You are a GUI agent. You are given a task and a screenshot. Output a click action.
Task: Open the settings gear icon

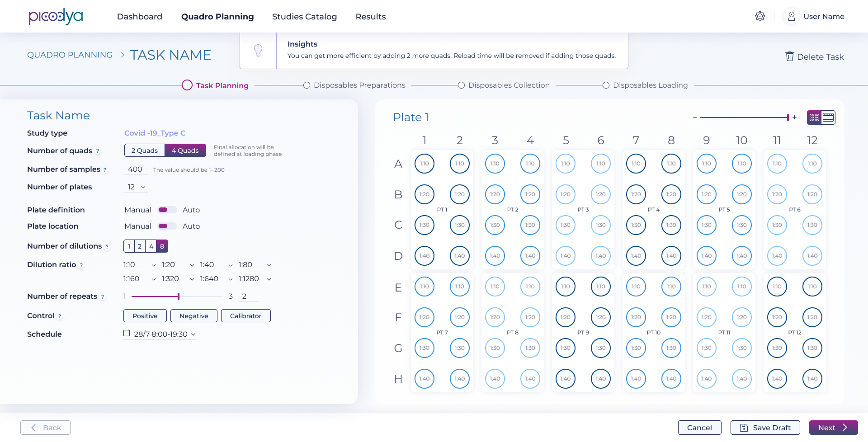760,17
